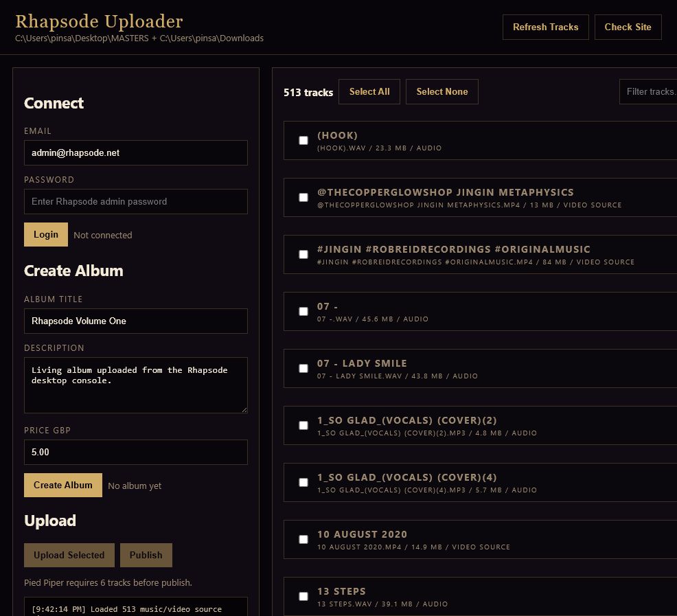Tick the (HOOK) track checkbox
The width and height of the screenshot is (677, 616).
tap(303, 140)
